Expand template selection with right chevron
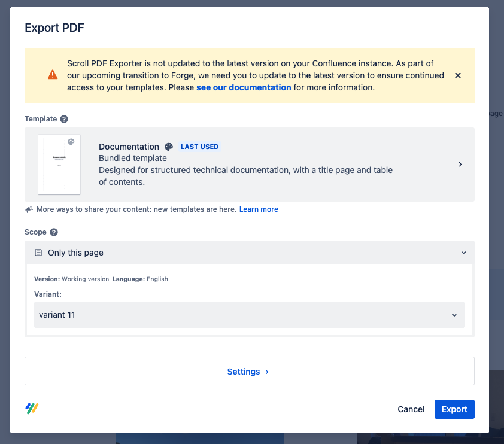 460,165
